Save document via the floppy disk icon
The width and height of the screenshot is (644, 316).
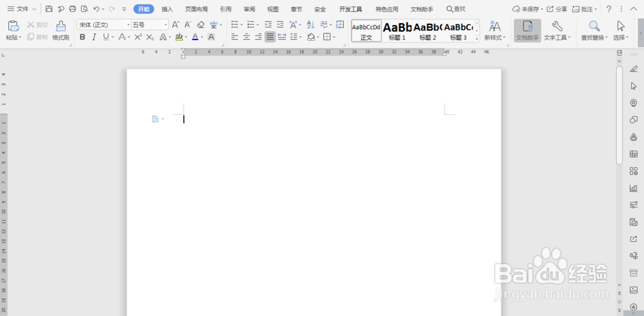[49, 8]
